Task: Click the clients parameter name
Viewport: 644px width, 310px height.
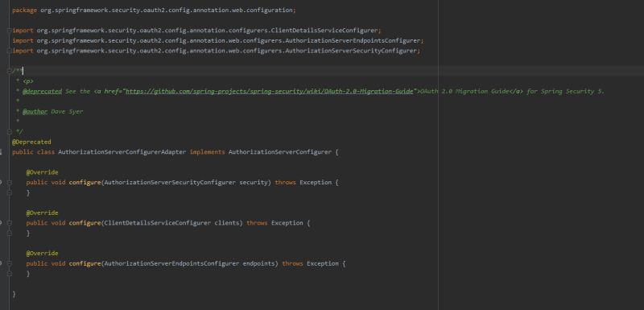Action: point(227,223)
